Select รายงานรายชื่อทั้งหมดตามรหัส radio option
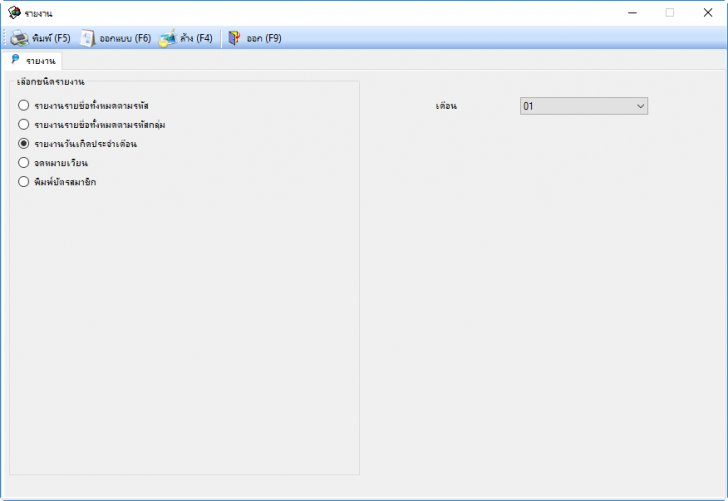Image resolution: width=728 pixels, height=501 pixels. 24,105
